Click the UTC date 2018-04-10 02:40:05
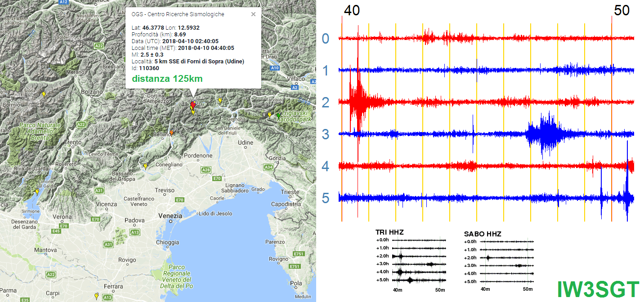This screenshot has height=302, width=644. pos(191,41)
